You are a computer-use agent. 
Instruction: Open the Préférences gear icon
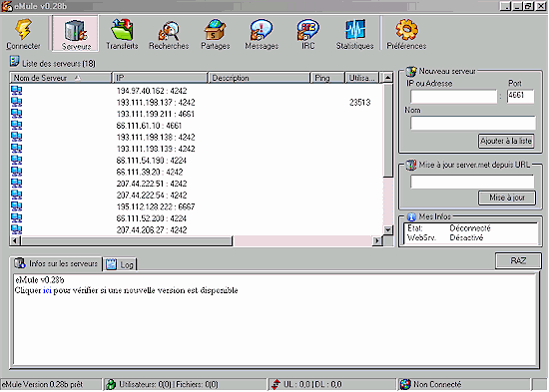pyautogui.click(x=406, y=30)
